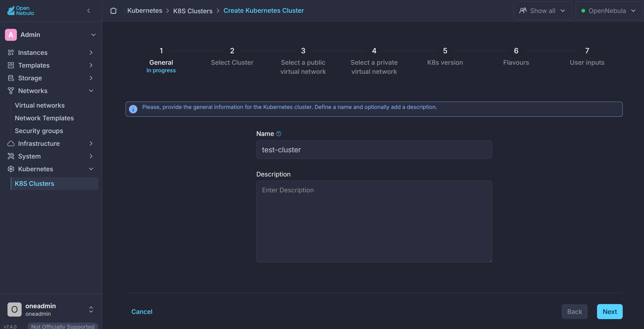Viewport: 644px width, 329px height.
Task: Click the Storage database icon
Action: tap(11, 78)
